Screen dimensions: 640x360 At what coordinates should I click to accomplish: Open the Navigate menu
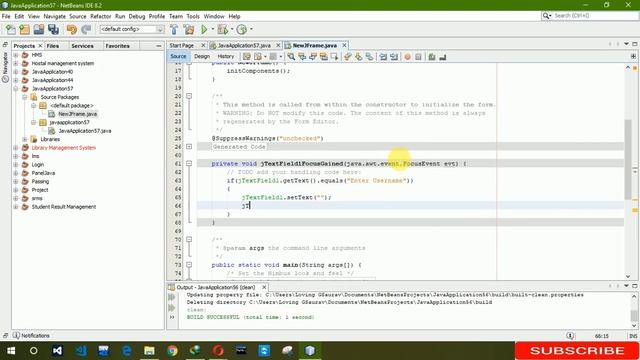(x=54, y=16)
